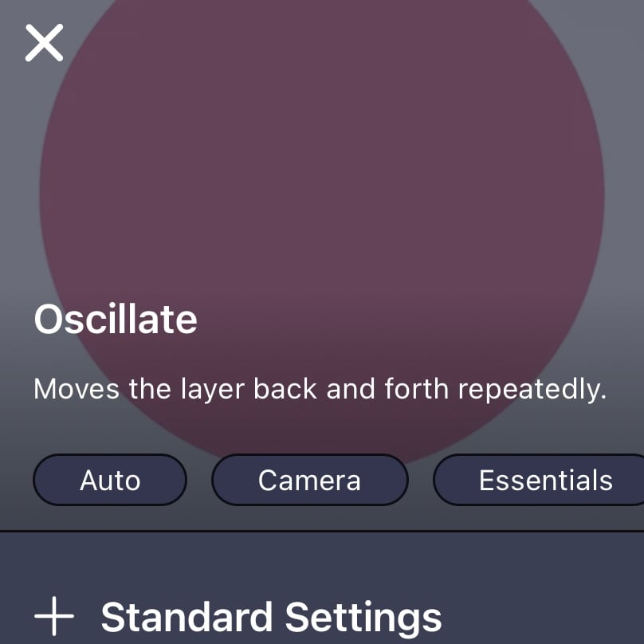Click the Auto pill below the description
Viewport: 644px width, 644px height.
tap(110, 480)
